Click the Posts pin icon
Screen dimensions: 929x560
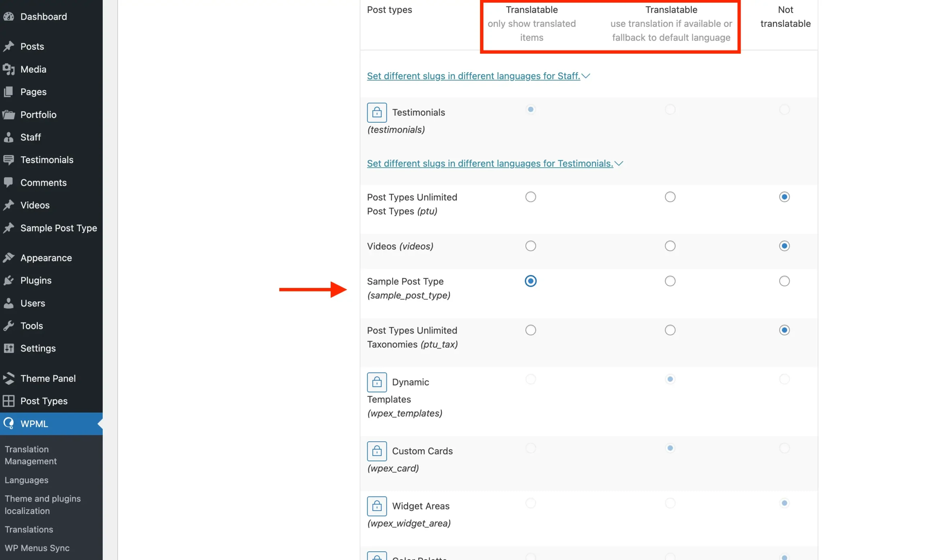9,46
